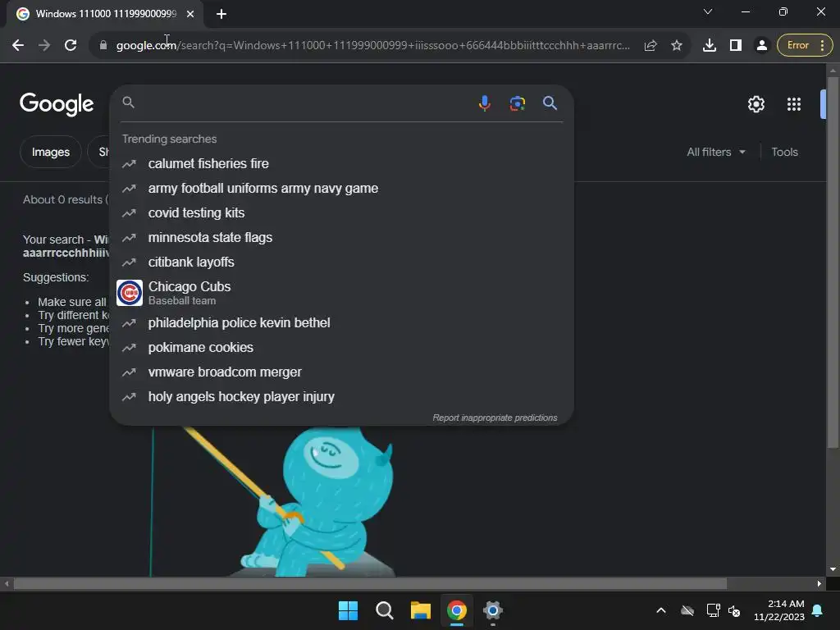Bookmark this tab with the star icon
The height and width of the screenshot is (630, 840).
(677, 45)
